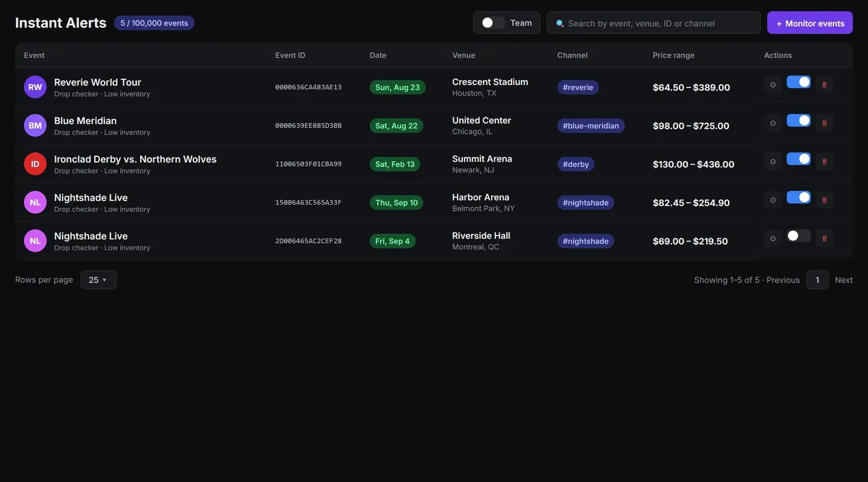Click the BM avatar for Blue Meridian
This screenshot has height=482, width=868.
click(x=35, y=125)
